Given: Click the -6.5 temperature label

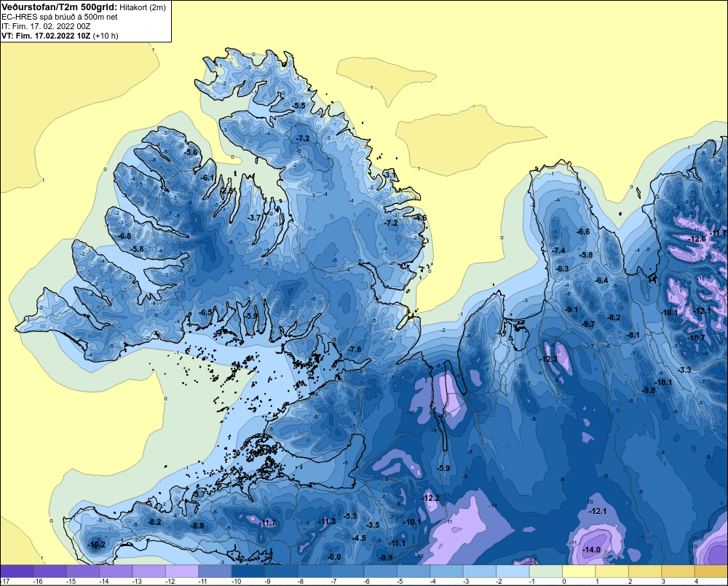Looking at the screenshot, I should (x=206, y=312).
